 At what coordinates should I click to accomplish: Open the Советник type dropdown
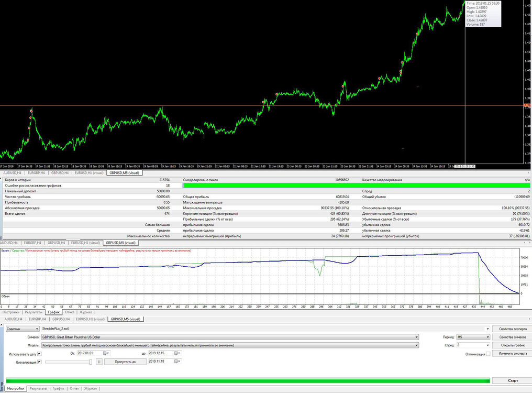click(x=23, y=329)
